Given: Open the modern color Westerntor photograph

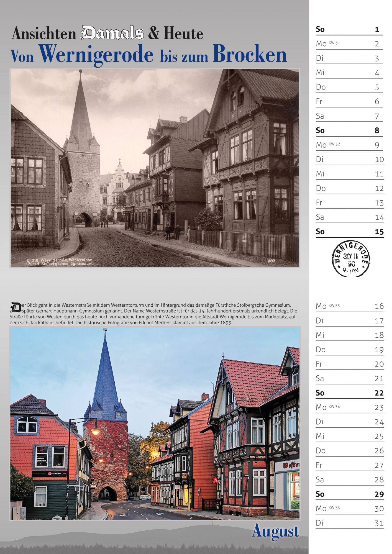Looking at the screenshot, I should tap(155, 423).
